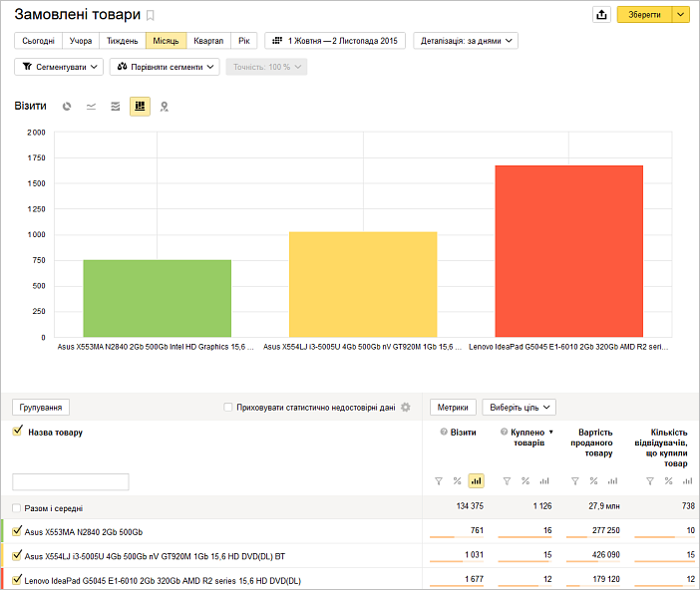This screenshot has height=590, width=700.
Task: Click the 27,9 млн total value
Action: click(604, 506)
